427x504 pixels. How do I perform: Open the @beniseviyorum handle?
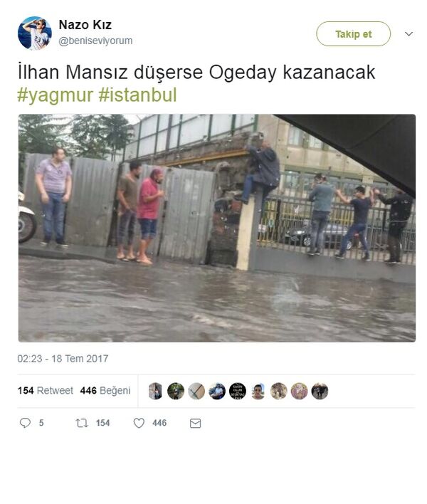click(x=95, y=41)
